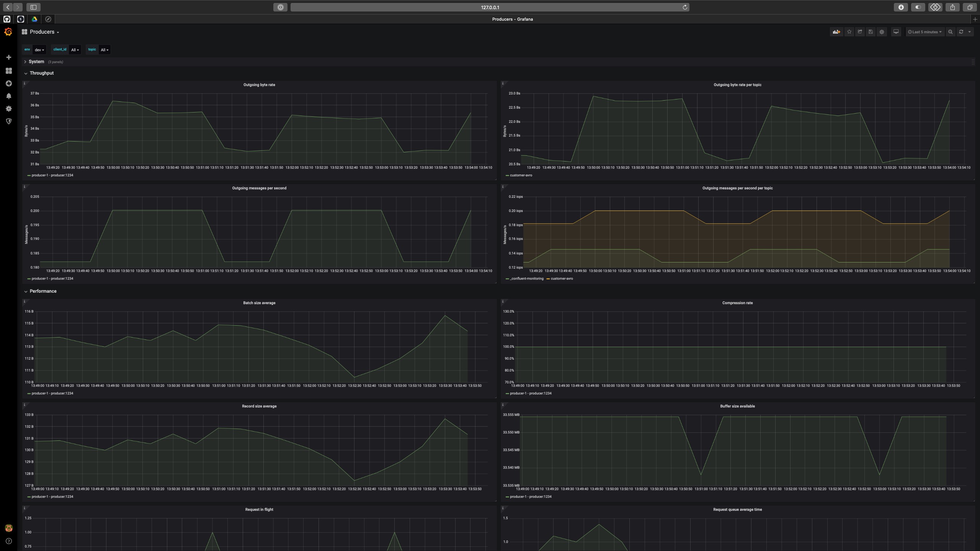Open the Last 5 minutes time picker
This screenshot has width=980, height=551.
tap(924, 32)
